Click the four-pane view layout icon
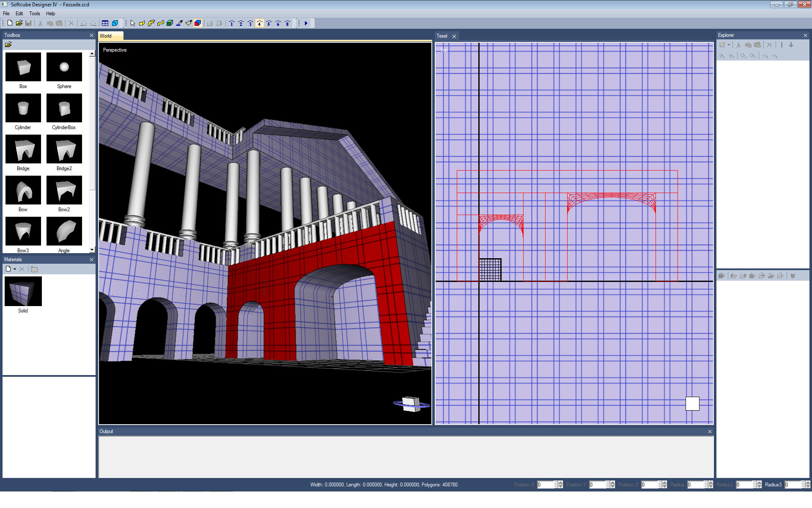Image resolution: width=812 pixels, height=508 pixels. (105, 23)
